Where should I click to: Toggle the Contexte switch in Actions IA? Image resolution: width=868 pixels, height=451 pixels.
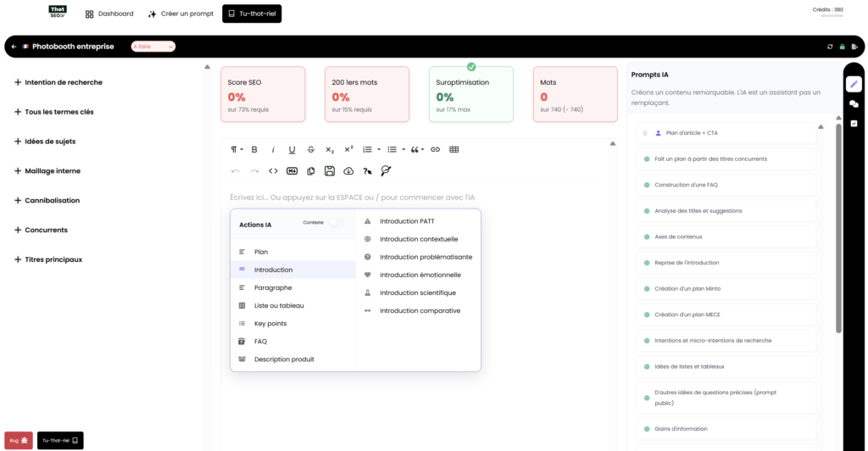(337, 222)
